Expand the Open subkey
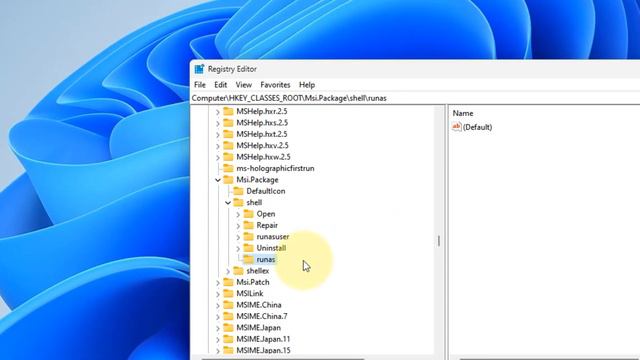640x360 pixels. point(238,214)
